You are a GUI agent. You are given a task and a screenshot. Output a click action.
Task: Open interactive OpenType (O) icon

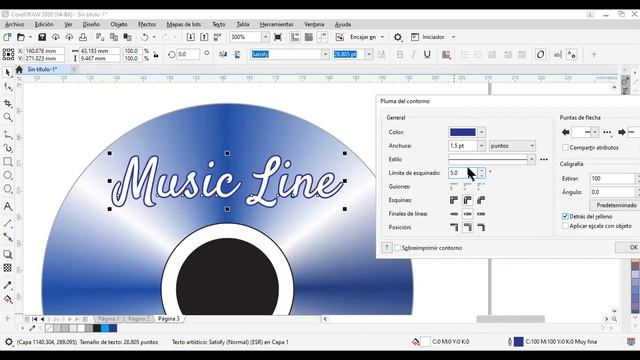(540, 54)
